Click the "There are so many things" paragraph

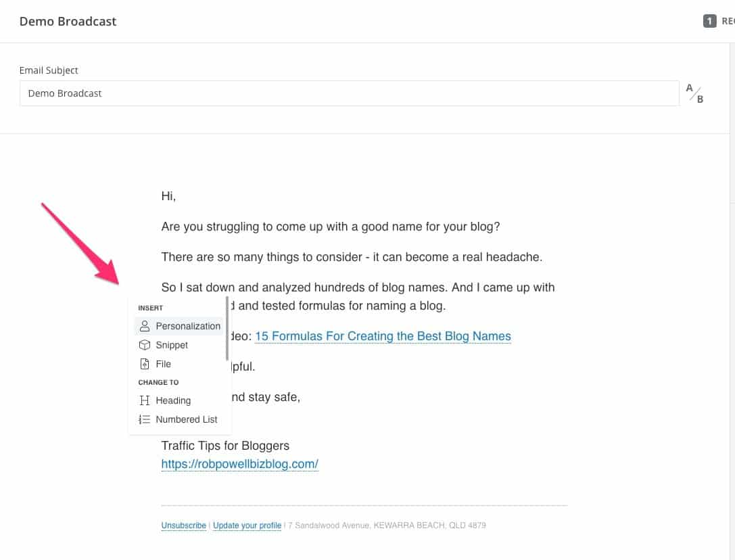[352, 257]
